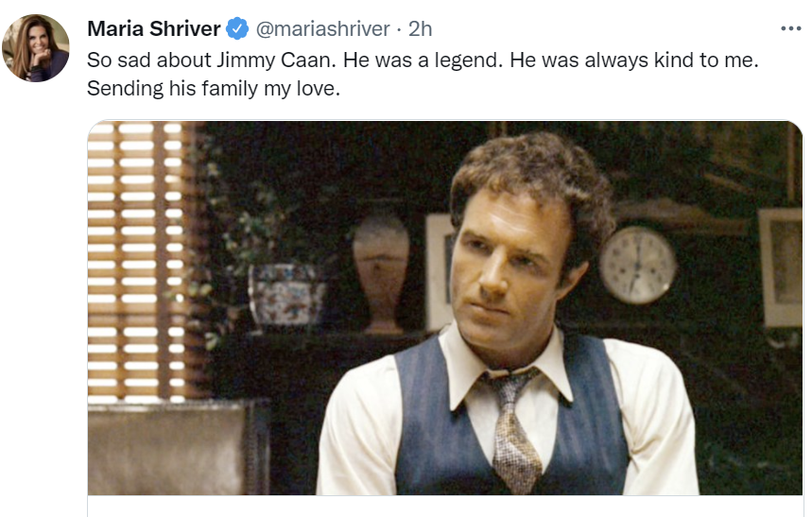812x517 pixels.
Task: Click the blue verified badge icon
Action: pyautogui.click(x=237, y=28)
